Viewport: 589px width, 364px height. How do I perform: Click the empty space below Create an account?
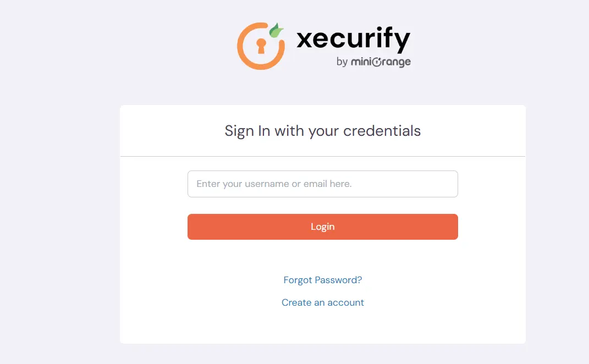pyautogui.click(x=322, y=324)
